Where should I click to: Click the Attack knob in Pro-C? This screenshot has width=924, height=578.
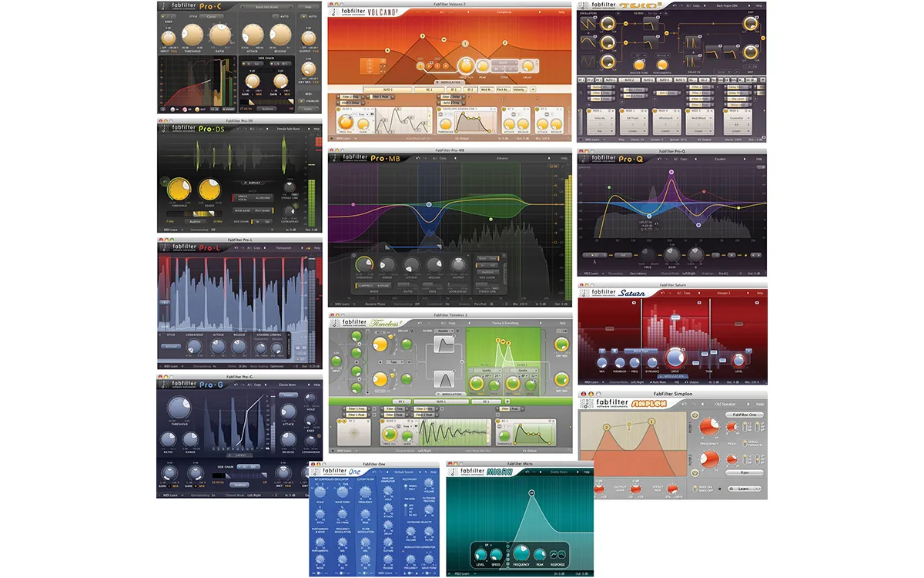pos(254,33)
